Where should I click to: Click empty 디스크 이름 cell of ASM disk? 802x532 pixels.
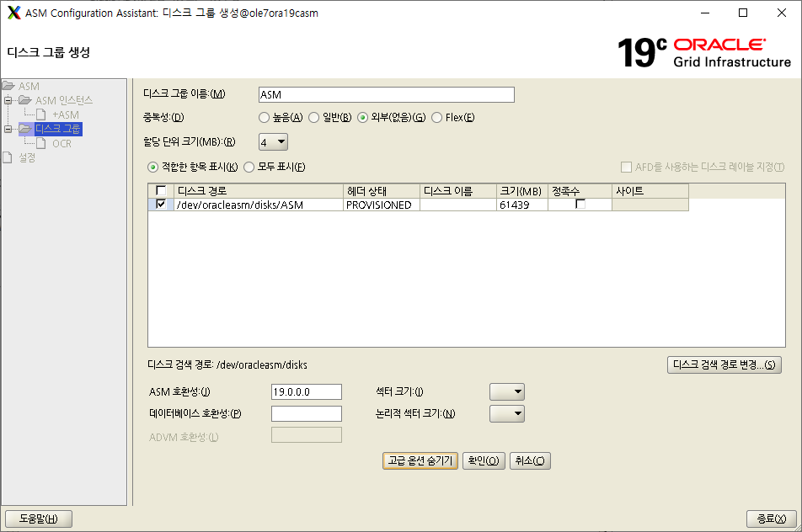click(x=458, y=205)
